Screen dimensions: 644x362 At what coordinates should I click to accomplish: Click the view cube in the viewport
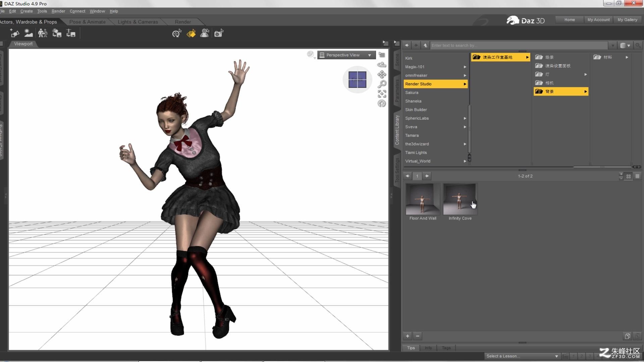(357, 80)
